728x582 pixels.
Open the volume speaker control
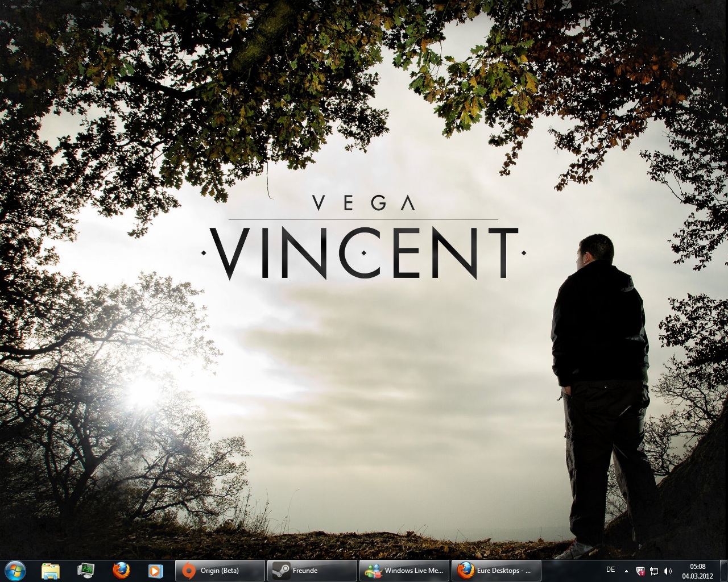667,571
